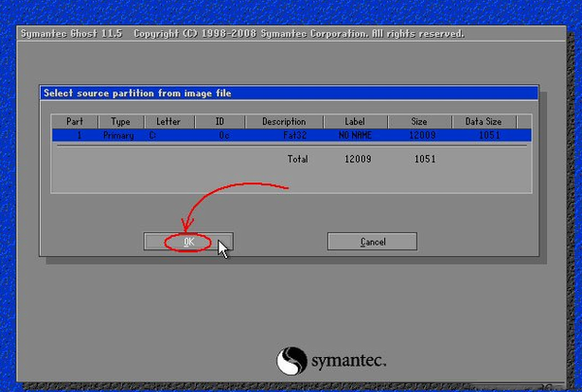Viewport: 582px width, 392px height.
Task: Click the Part column header
Action: tap(75, 121)
